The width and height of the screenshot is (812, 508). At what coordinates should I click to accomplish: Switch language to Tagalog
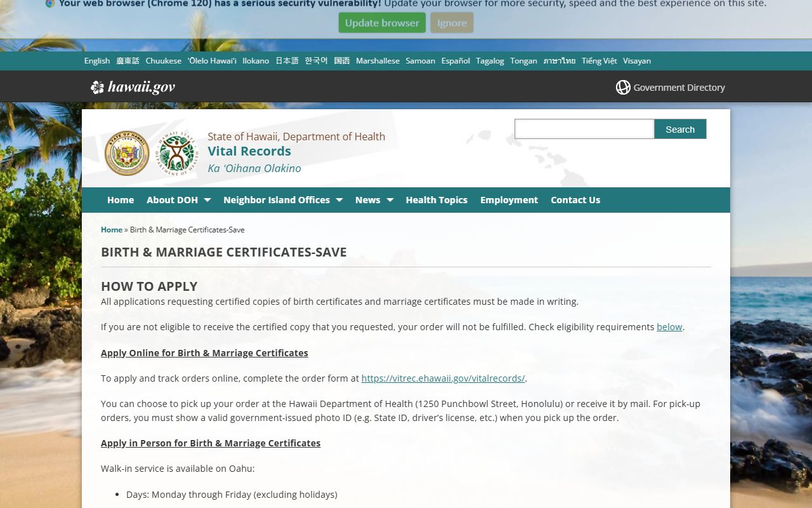(x=490, y=61)
